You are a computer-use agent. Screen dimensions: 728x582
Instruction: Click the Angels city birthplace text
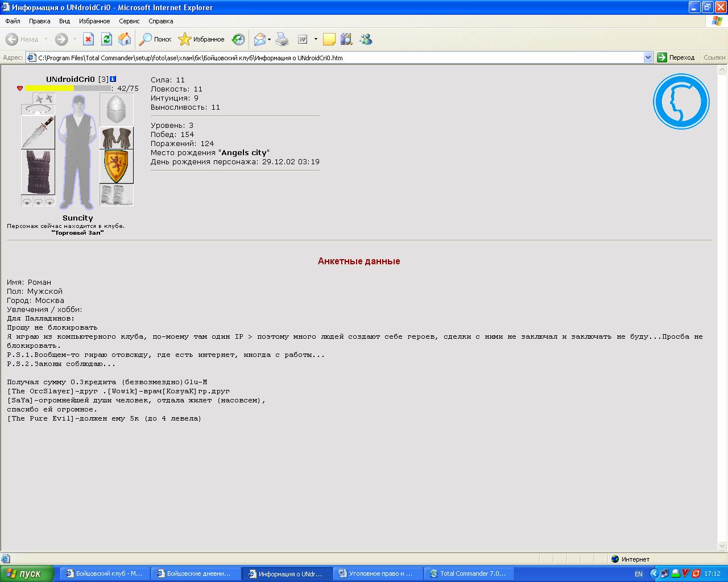pyautogui.click(x=244, y=152)
